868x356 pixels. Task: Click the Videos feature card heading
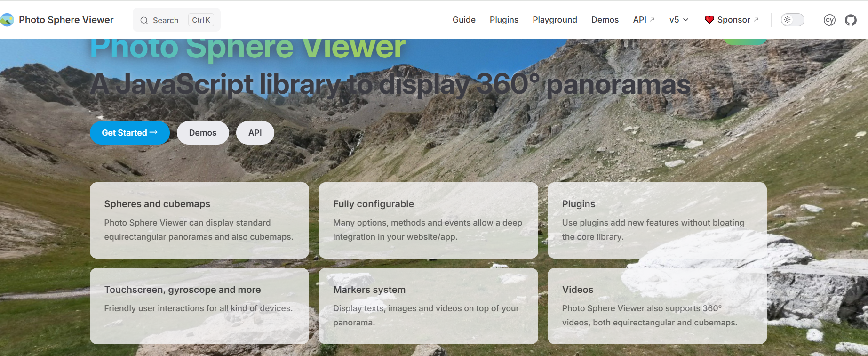tap(578, 290)
